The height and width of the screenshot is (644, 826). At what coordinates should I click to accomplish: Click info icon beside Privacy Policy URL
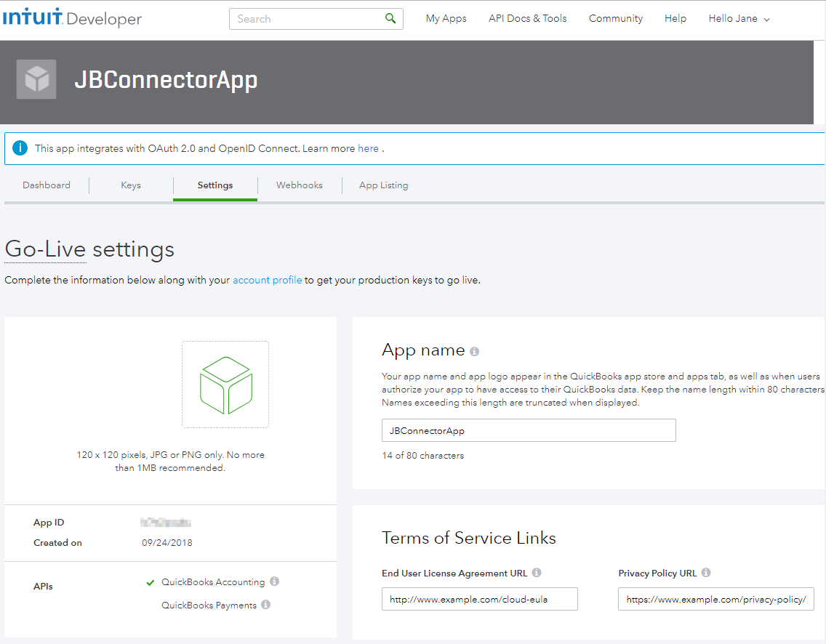click(706, 573)
